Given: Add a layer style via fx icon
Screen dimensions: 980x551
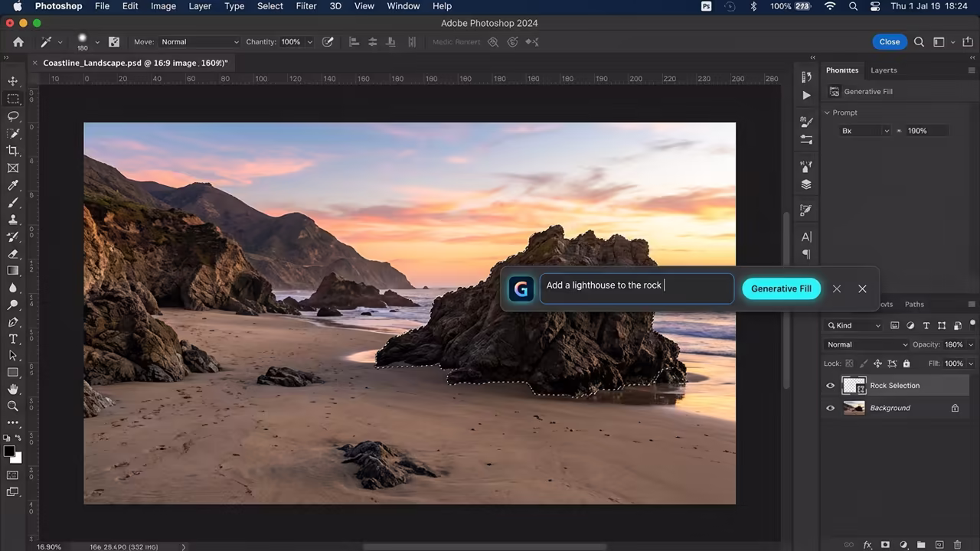Looking at the screenshot, I should [x=867, y=545].
